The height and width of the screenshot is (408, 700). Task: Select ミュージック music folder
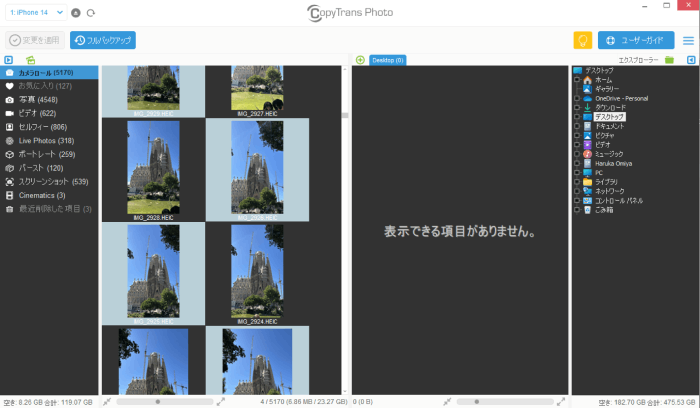pos(609,154)
